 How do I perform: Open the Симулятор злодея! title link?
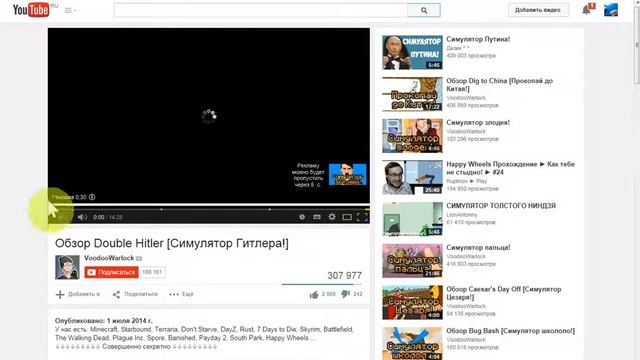coord(478,122)
